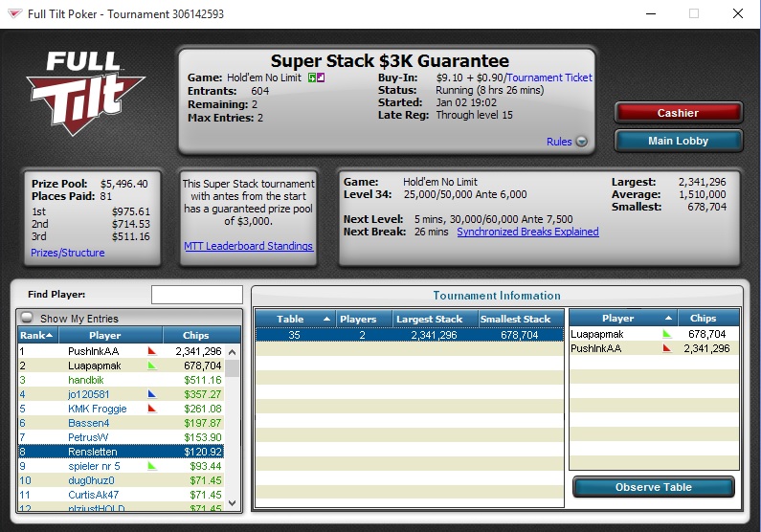761x532 pixels.
Task: Toggle the Show My Entries checkbox
Action: (27, 318)
